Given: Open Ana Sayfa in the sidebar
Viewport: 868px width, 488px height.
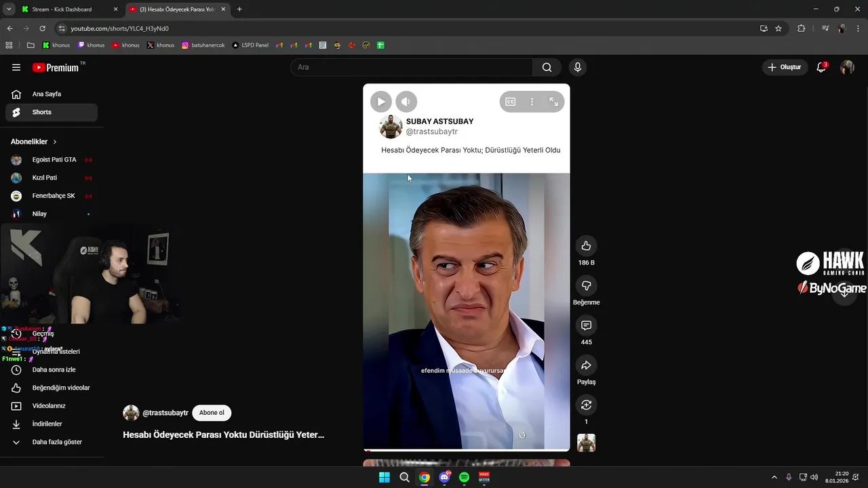Looking at the screenshot, I should pyautogui.click(x=52, y=94).
